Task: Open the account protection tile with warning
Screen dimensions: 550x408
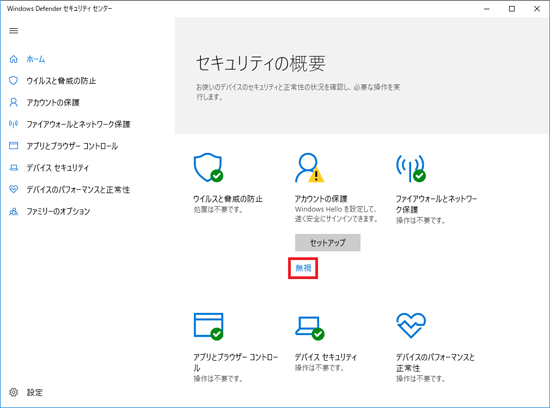Action: [x=309, y=168]
